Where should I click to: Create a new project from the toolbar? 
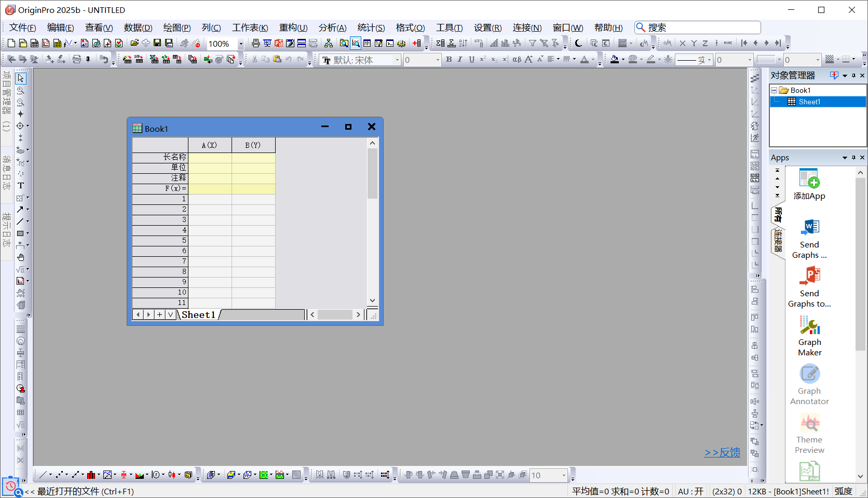[11, 43]
